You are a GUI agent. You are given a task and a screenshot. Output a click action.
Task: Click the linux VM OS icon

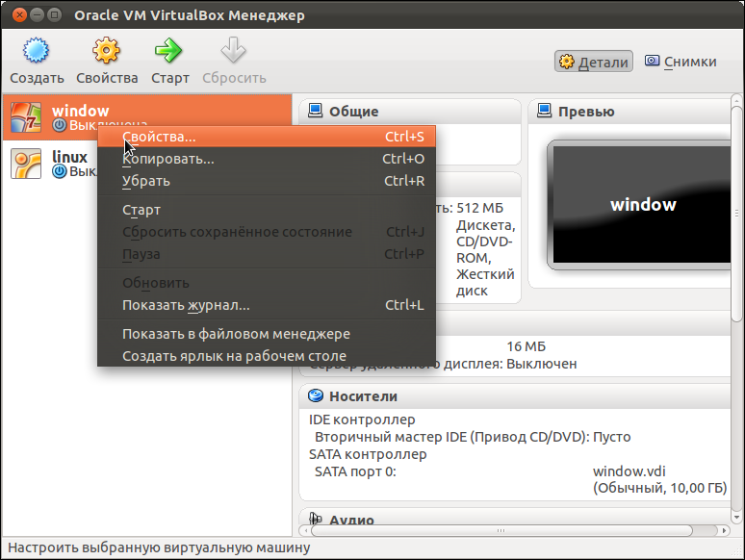[26, 164]
